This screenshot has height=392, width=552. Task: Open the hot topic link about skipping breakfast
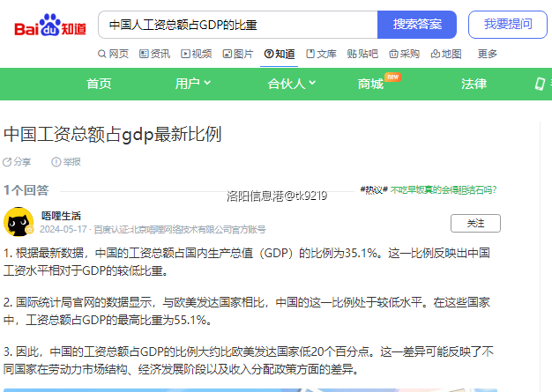click(x=444, y=190)
